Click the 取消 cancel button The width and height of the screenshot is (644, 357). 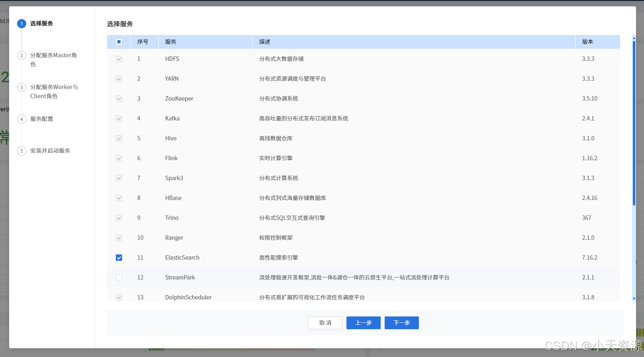pyautogui.click(x=325, y=323)
